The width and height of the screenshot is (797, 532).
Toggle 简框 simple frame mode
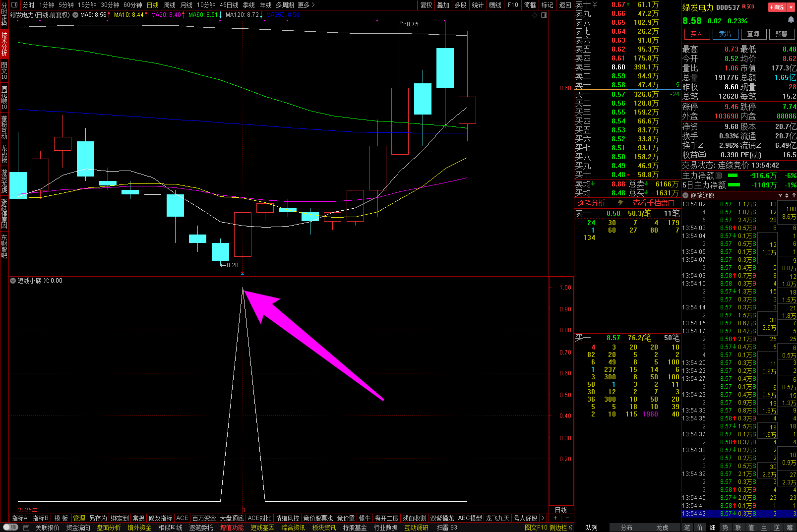click(530, 5)
